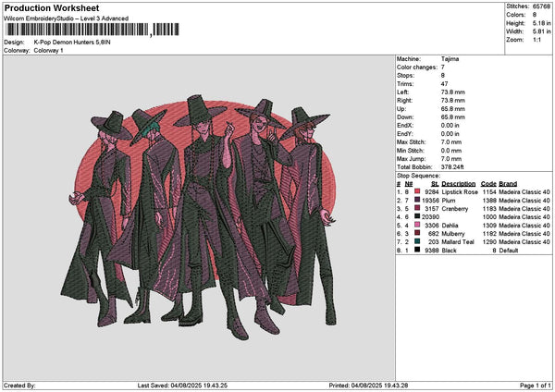Click the Cranberry color swatch
Viewport: 555px width, 392px height.
coord(417,208)
